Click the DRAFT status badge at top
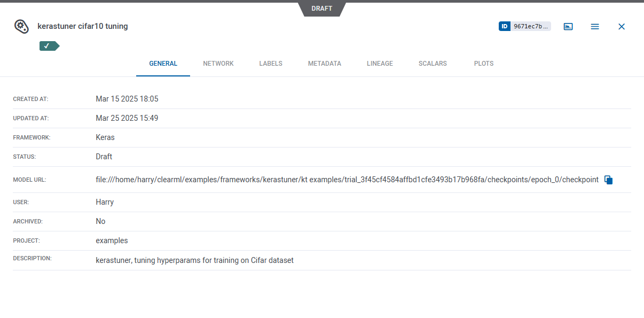Screen dimensions: 644x318 click(x=321, y=9)
